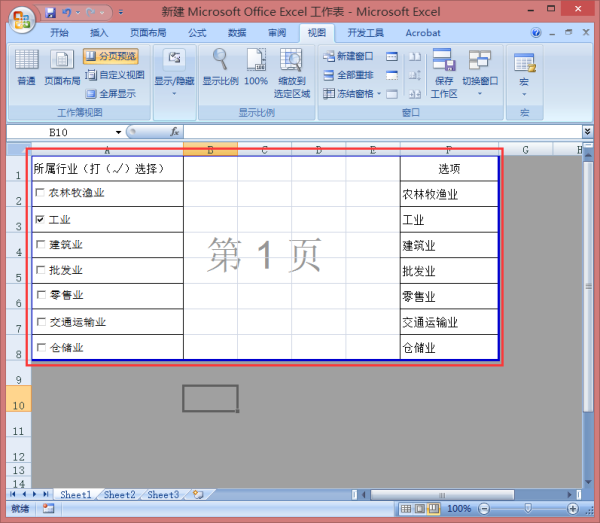Click Reset Window Position icon
The image size is (600, 523).
click(415, 94)
